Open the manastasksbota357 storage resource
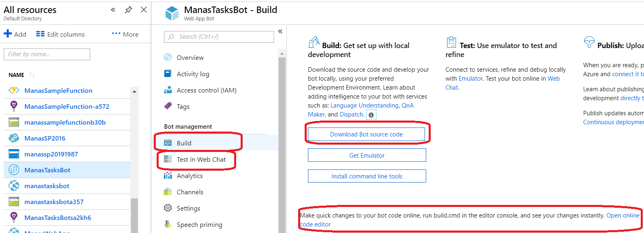The width and height of the screenshot is (644, 233). pyautogui.click(x=54, y=202)
